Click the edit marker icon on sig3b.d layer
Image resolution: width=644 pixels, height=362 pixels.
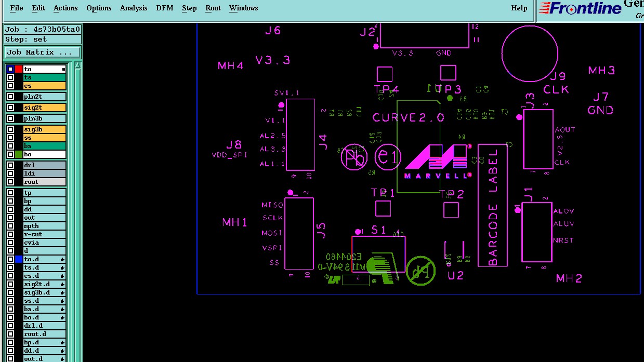click(62, 292)
